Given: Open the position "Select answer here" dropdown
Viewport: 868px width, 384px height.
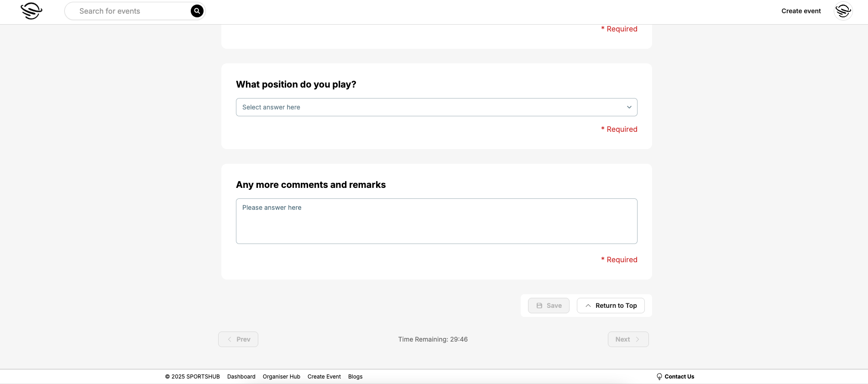Looking at the screenshot, I should tap(429, 107).
